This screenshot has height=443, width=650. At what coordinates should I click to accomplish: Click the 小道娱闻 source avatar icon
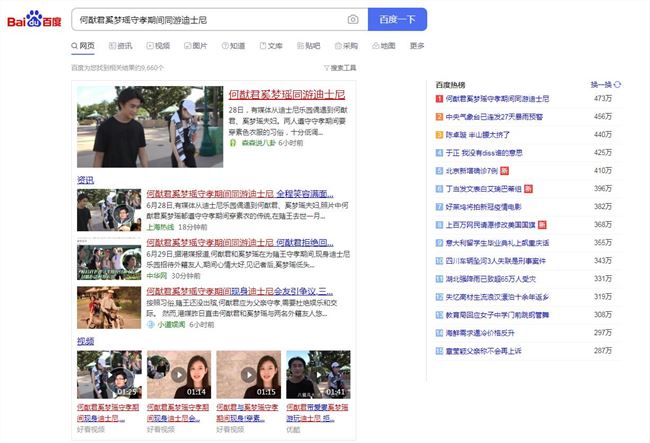[x=151, y=325]
